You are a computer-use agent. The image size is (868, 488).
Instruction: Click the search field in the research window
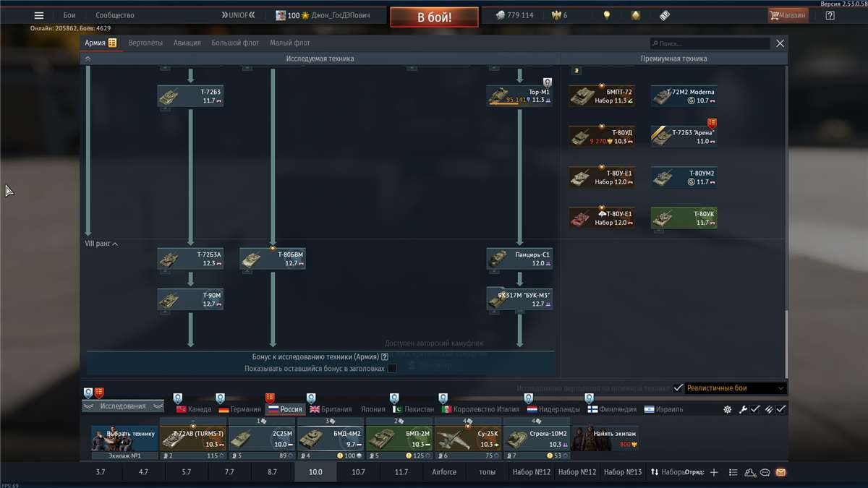click(709, 43)
